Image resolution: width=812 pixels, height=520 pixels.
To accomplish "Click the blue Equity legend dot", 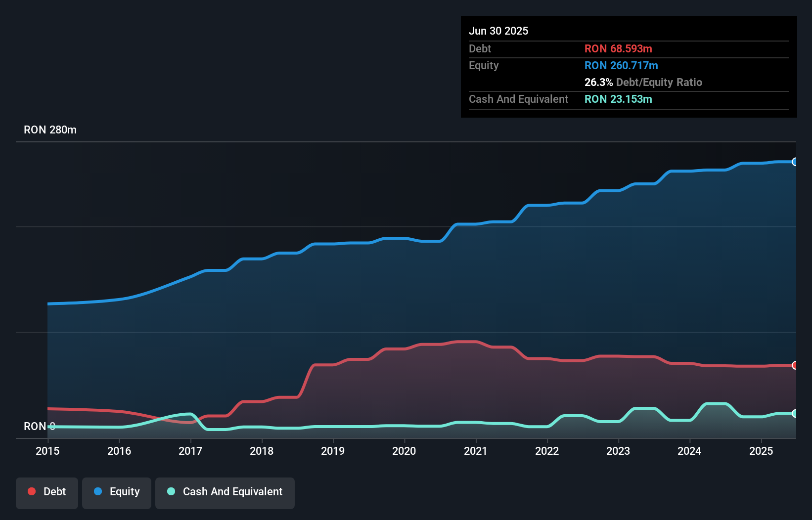I will (98, 492).
